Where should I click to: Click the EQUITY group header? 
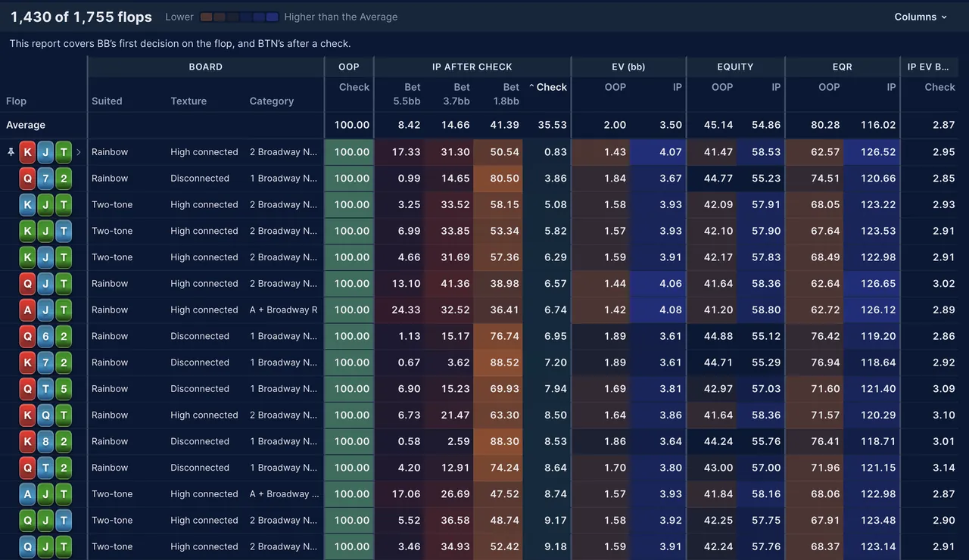click(x=736, y=67)
